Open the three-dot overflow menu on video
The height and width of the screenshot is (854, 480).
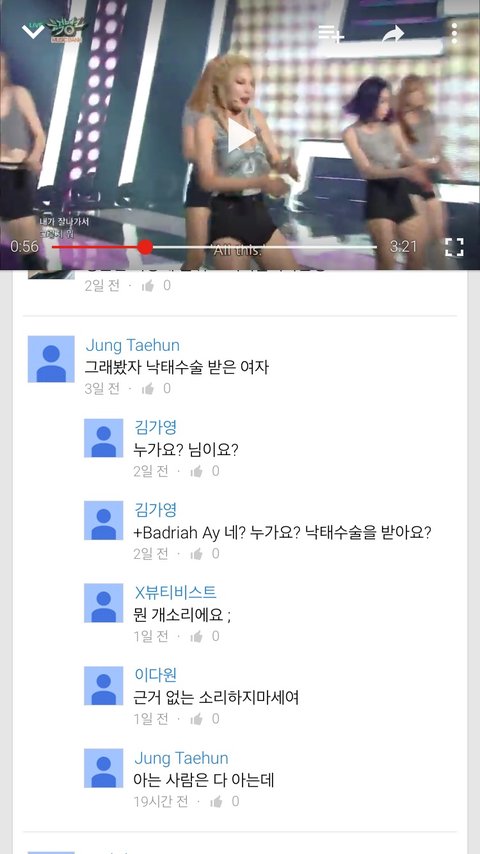[x=454, y=34]
